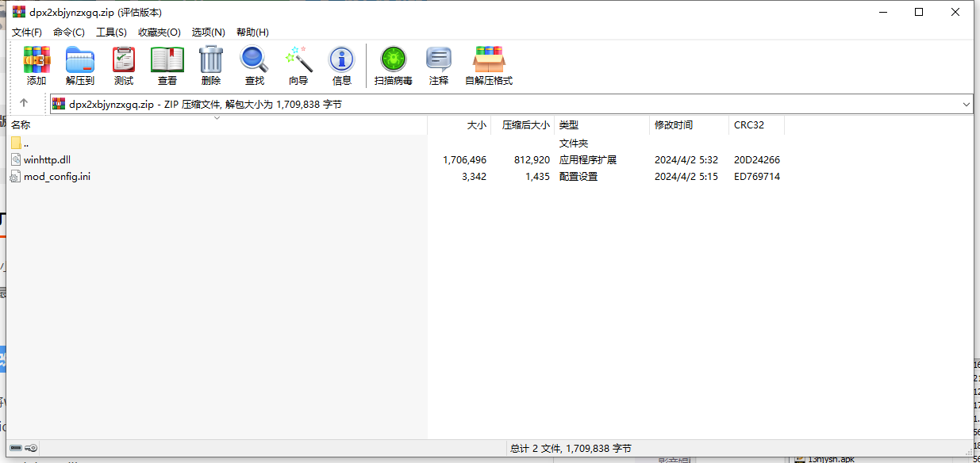
Task: Sort by 大小 column header
Action: [459, 124]
